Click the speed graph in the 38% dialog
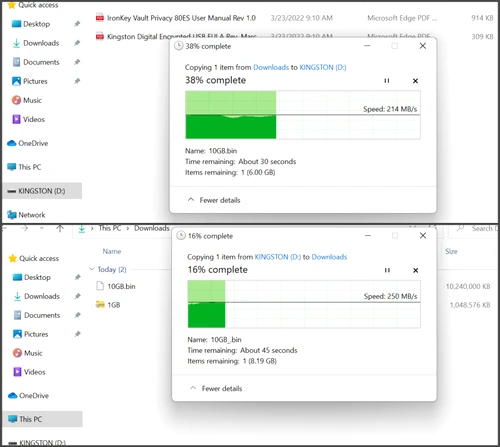Image resolution: width=500 pixels, height=447 pixels. pos(303,115)
